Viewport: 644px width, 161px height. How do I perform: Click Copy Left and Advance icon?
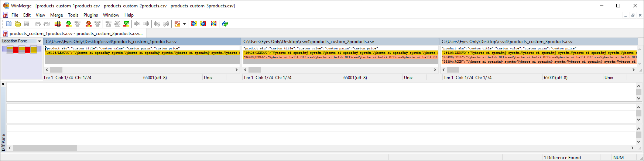point(166,24)
